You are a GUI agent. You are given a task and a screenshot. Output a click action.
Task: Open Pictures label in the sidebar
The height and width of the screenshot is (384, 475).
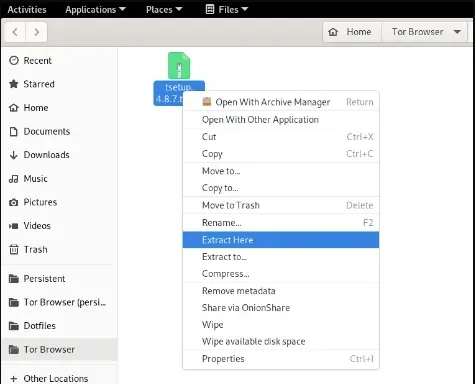tap(40, 202)
